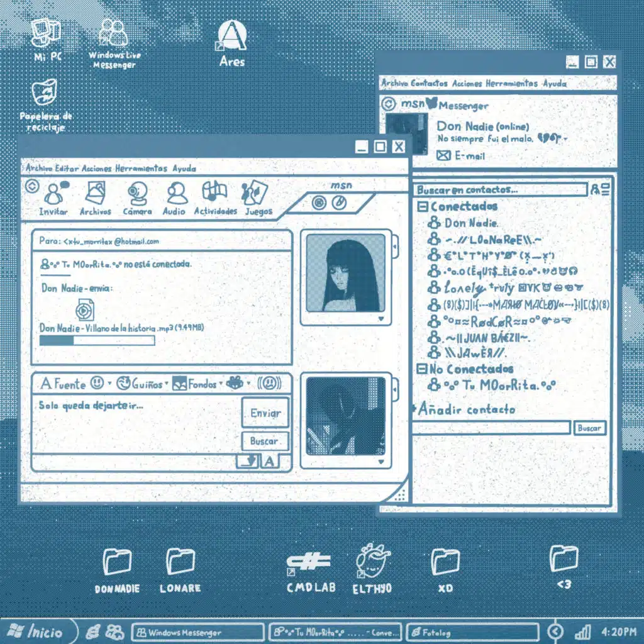
Task: Click the Archivos toolbar icon
Action: point(96,192)
